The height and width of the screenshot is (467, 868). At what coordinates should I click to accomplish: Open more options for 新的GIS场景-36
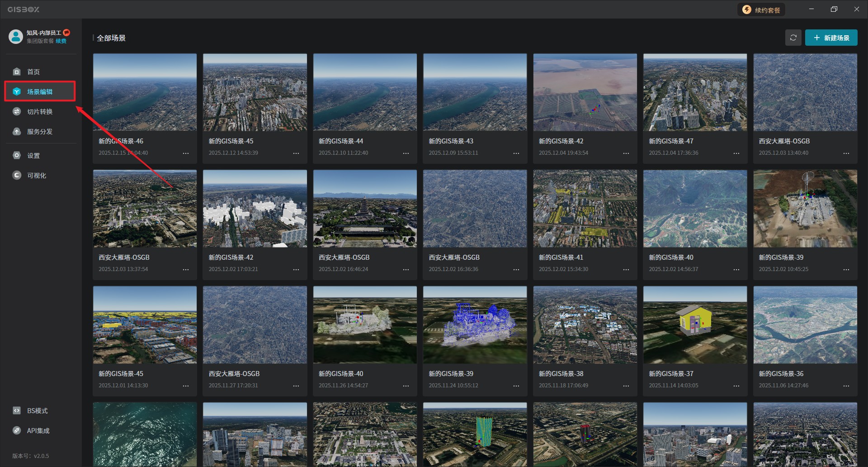point(846,386)
